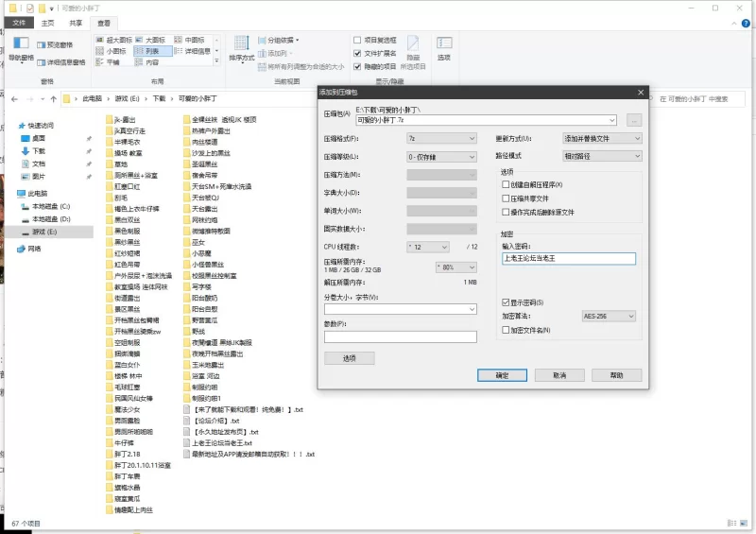This screenshot has width=756, height=534.
Task: Open the AES-256 encryption method dropdown
Action: click(609, 316)
